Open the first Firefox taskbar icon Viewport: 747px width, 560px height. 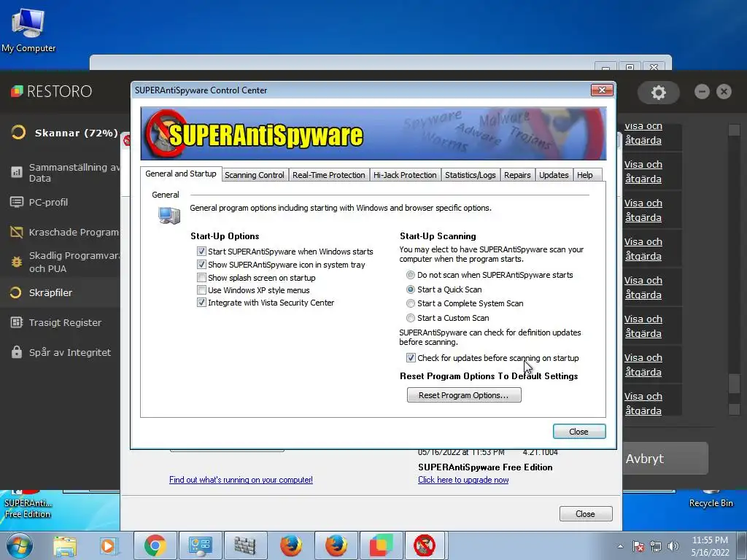[x=290, y=545]
